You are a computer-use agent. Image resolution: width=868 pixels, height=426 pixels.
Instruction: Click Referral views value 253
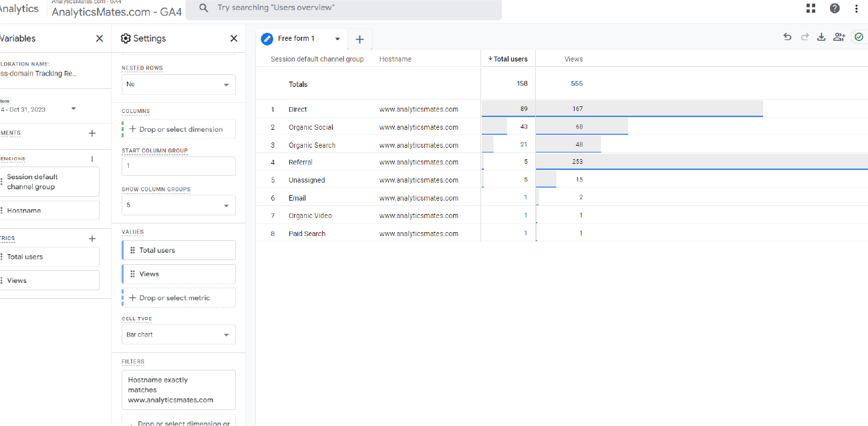[577, 162]
